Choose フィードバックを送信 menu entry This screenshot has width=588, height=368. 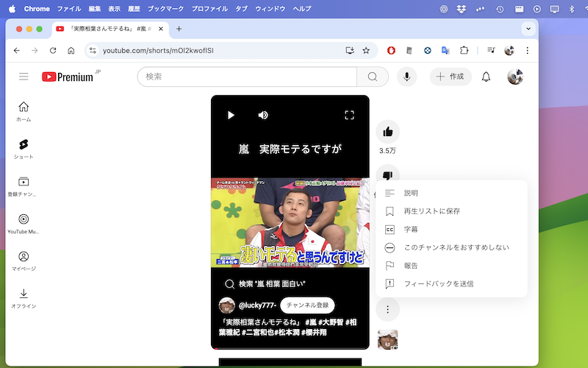[451, 283]
